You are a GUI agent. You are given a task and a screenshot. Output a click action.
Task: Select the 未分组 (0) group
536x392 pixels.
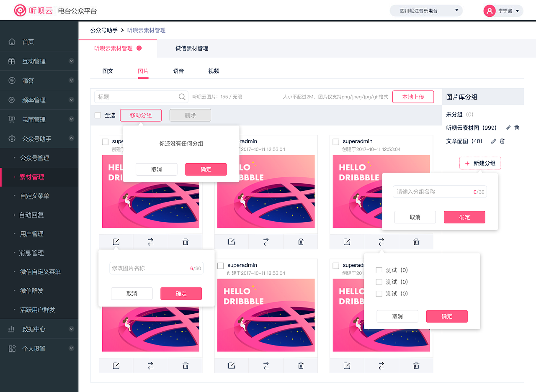pos(460,114)
